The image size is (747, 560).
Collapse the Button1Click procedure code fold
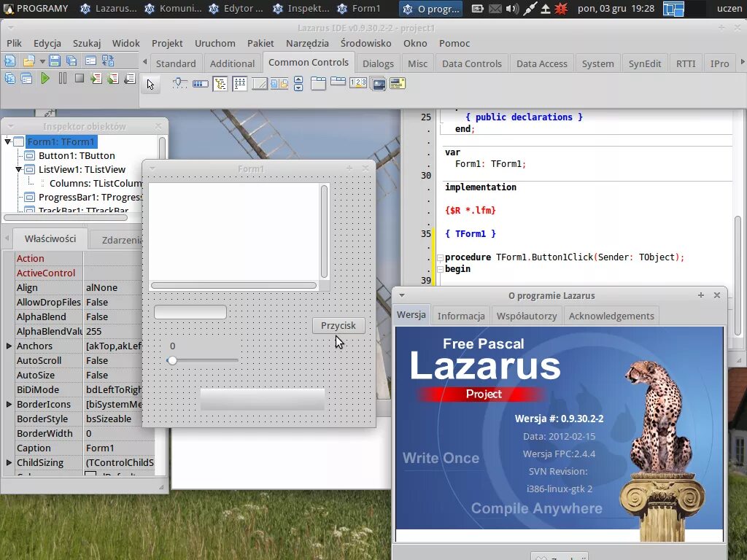coord(439,257)
